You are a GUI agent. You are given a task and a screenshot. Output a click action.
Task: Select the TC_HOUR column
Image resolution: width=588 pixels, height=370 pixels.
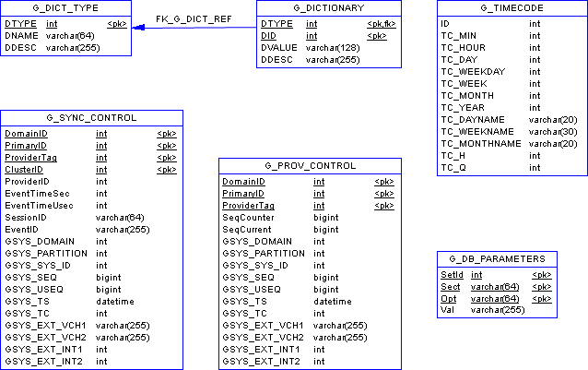click(x=464, y=48)
